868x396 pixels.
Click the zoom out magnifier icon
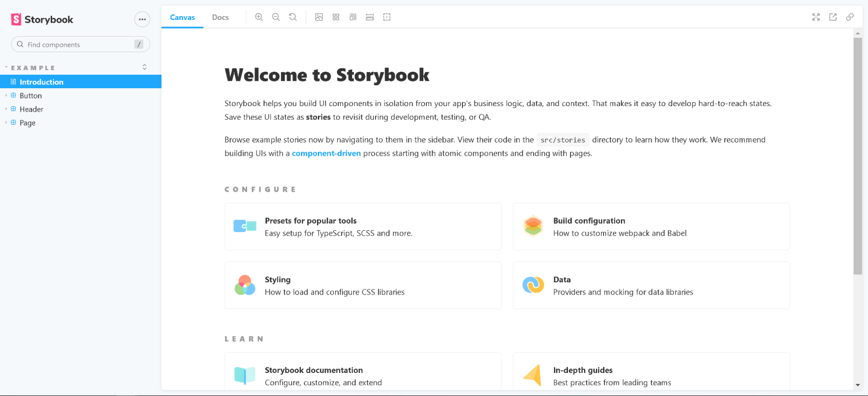[276, 17]
